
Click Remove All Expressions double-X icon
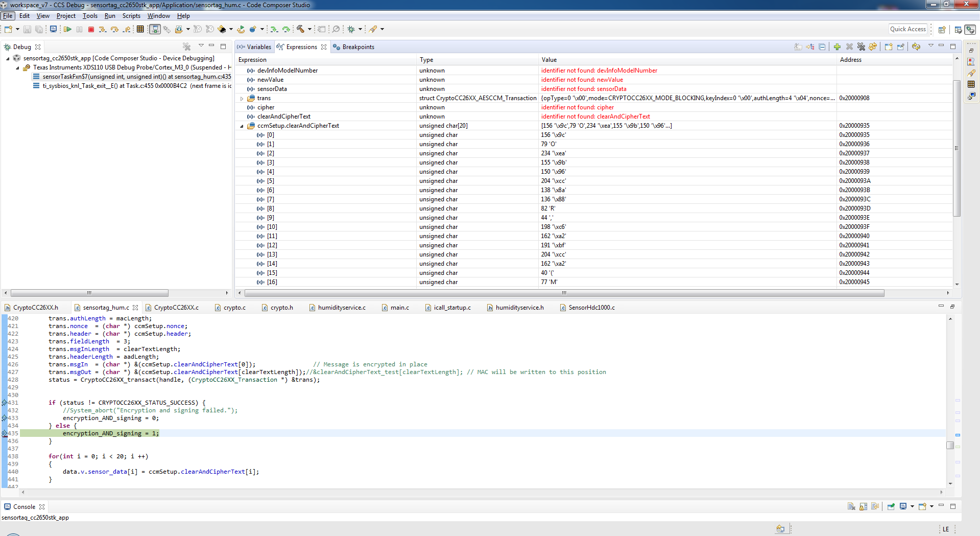point(862,47)
